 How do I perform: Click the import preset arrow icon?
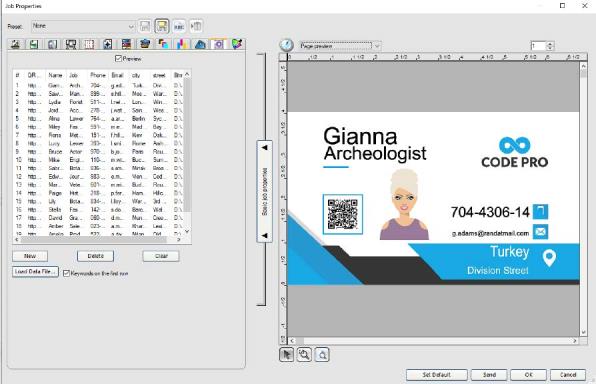click(x=196, y=26)
